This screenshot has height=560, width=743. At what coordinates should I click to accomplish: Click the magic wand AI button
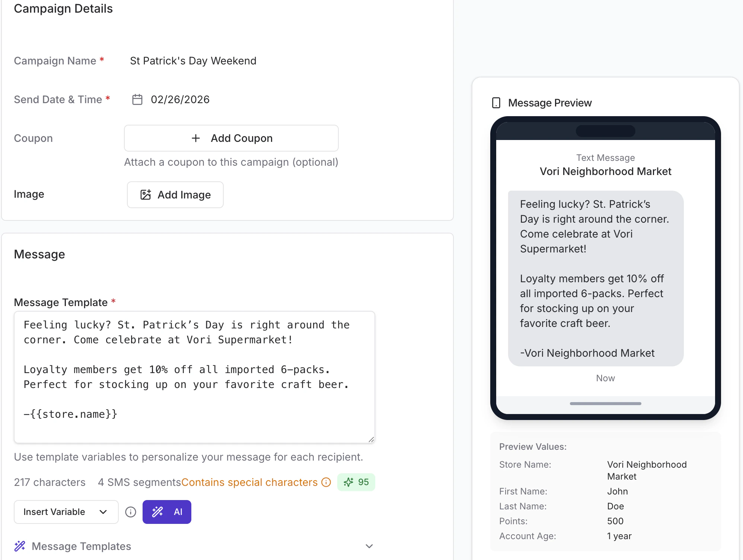pyautogui.click(x=167, y=512)
